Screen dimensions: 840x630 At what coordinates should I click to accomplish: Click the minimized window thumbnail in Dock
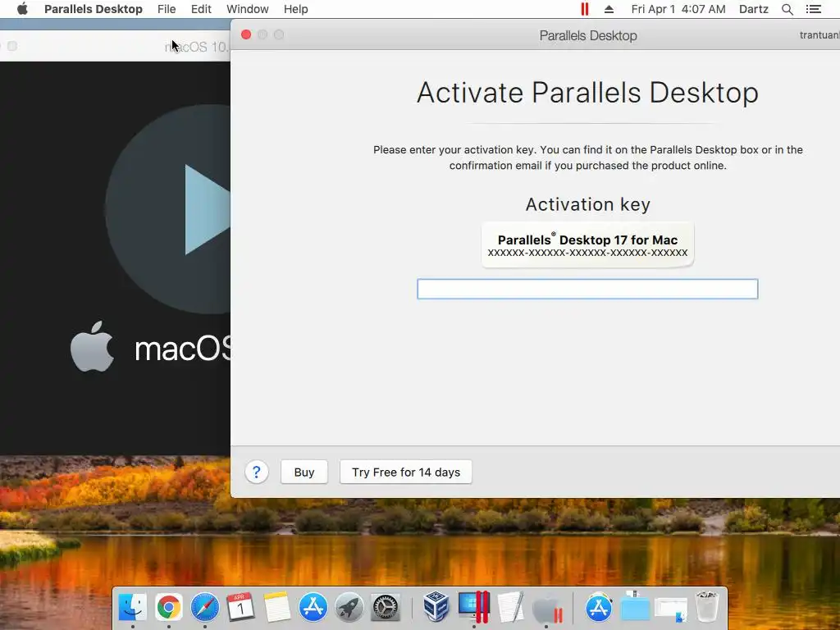click(671, 609)
